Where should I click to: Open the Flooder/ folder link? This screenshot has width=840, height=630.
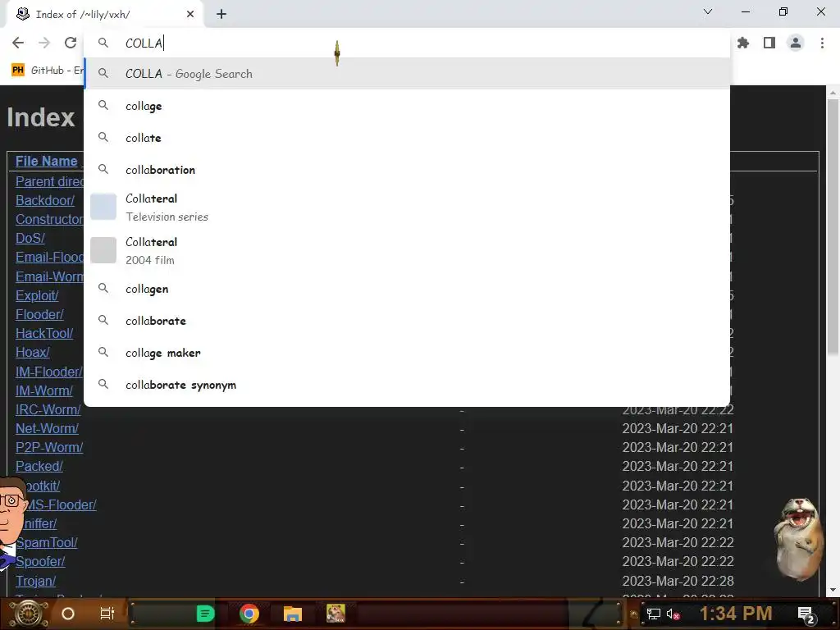tap(39, 314)
